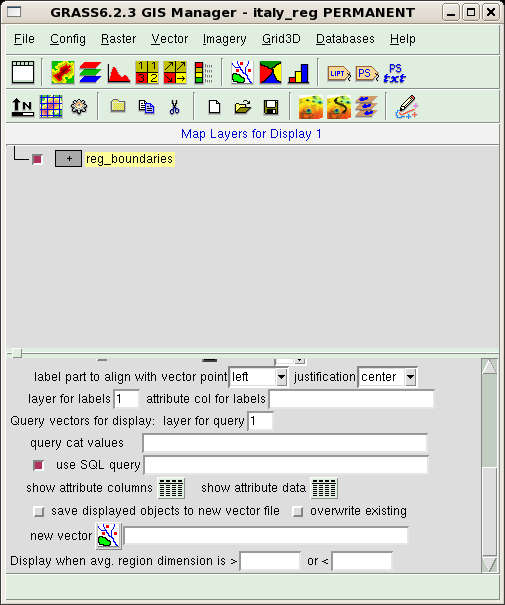The image size is (505, 605).
Task: Click pane divider sash handle
Action: coord(17,353)
